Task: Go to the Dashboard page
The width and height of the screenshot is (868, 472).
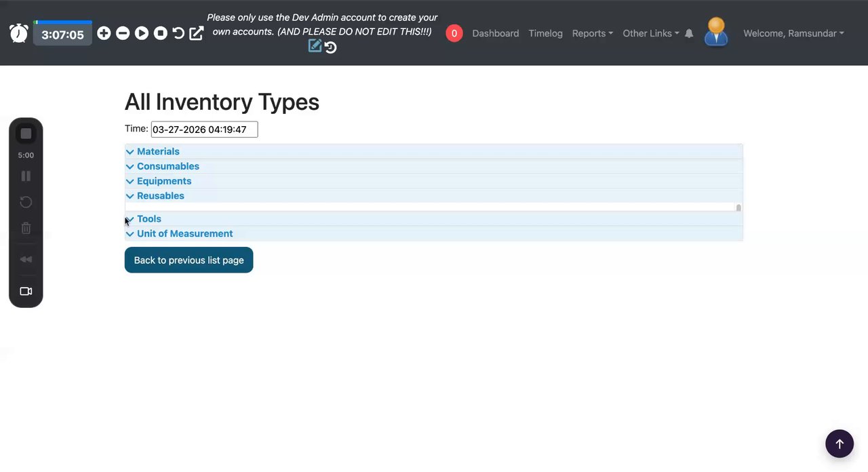Action: pos(495,33)
